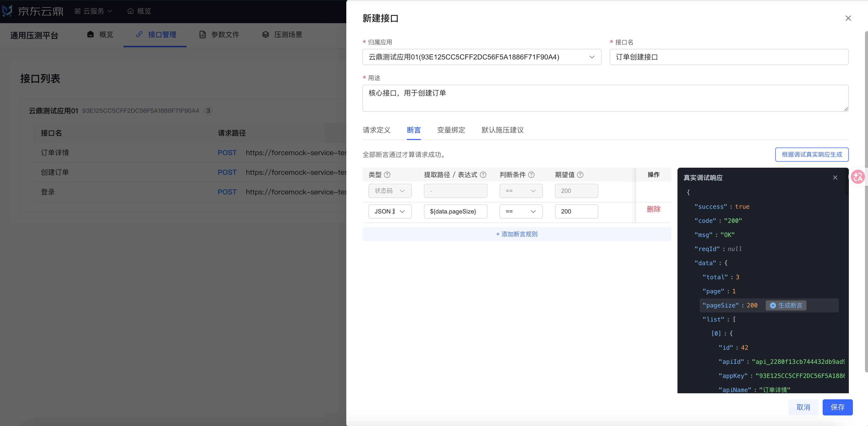Viewport: 868px width, 426px height.
Task: Click the translate floating icon
Action: click(858, 177)
